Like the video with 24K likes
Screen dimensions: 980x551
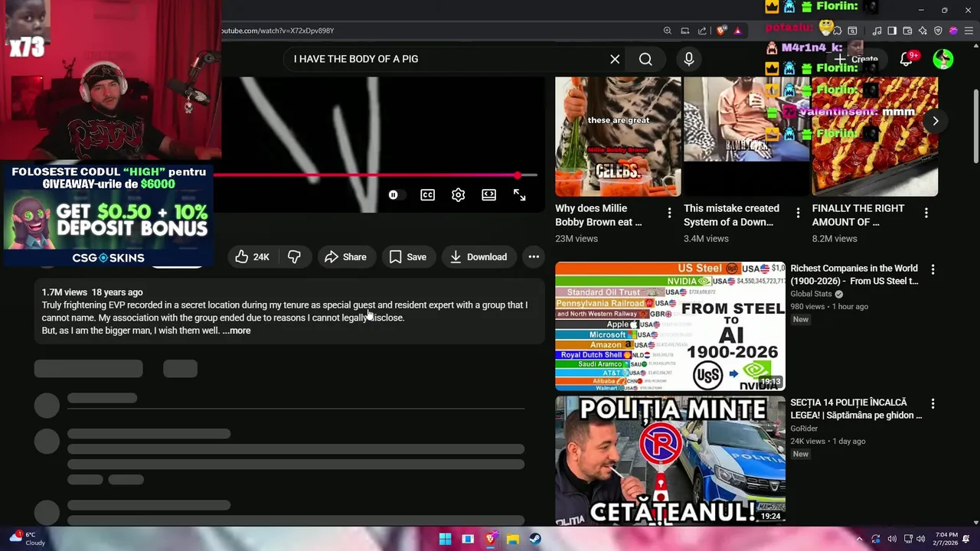(x=253, y=257)
